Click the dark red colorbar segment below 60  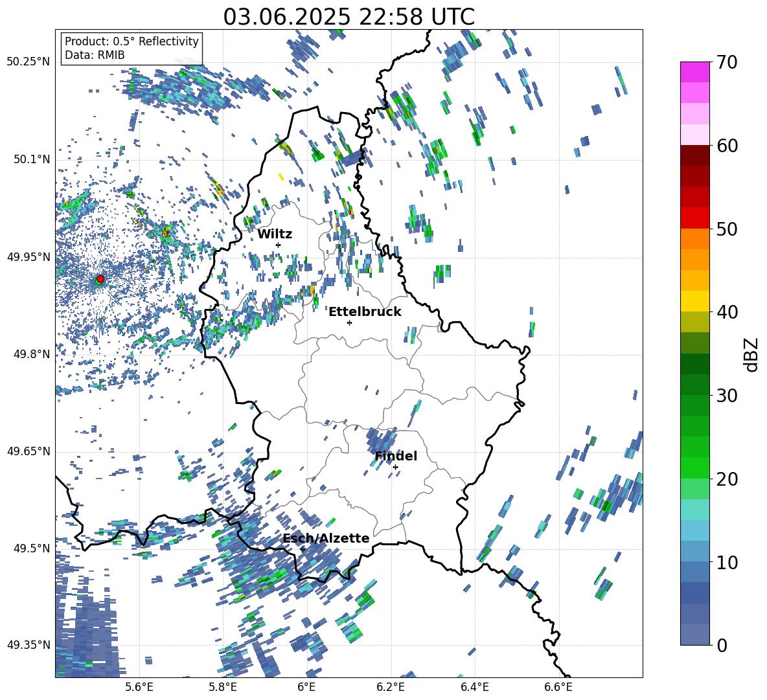[694, 155]
